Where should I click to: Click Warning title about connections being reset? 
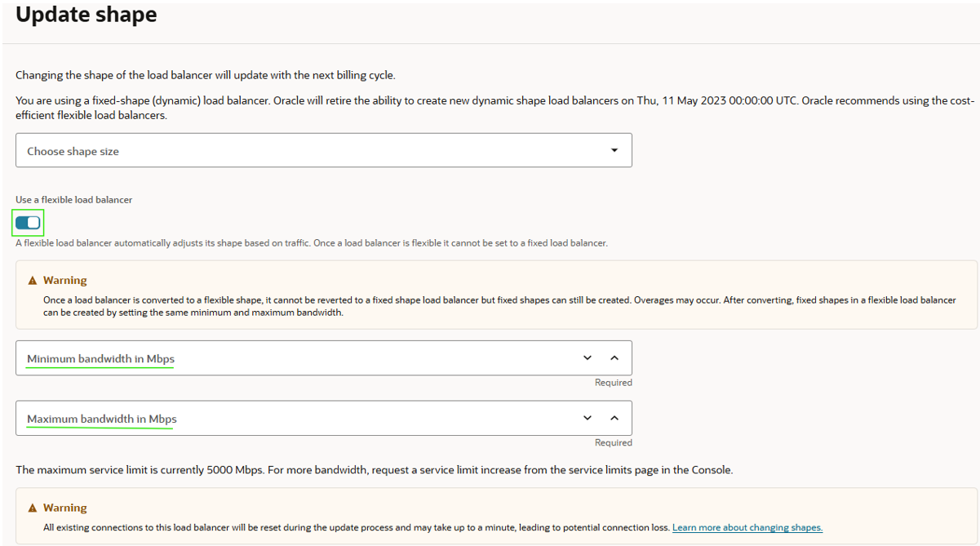[64, 508]
